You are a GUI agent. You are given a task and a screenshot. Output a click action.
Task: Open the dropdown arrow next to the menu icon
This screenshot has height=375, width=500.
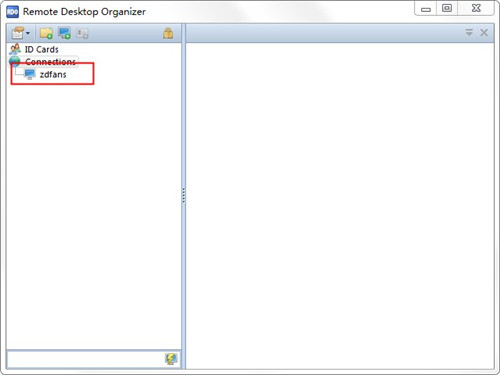[28, 33]
